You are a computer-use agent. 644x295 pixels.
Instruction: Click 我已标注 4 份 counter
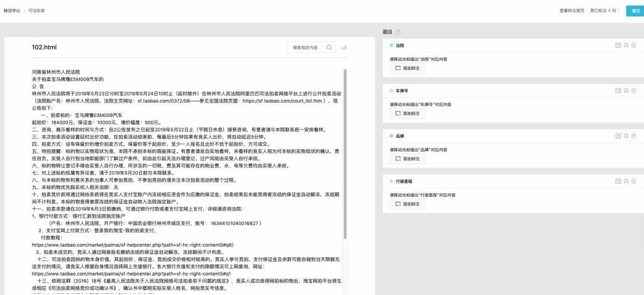[x=603, y=11]
